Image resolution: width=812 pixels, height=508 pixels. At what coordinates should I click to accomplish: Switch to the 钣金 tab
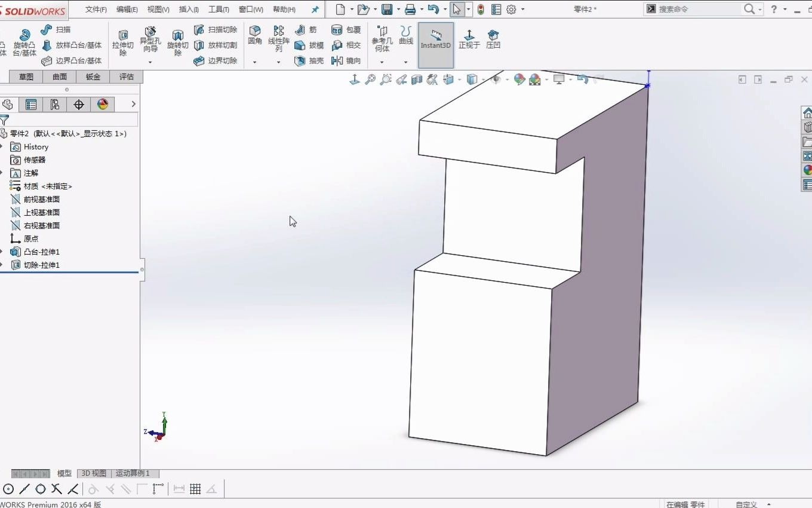pyautogui.click(x=93, y=76)
